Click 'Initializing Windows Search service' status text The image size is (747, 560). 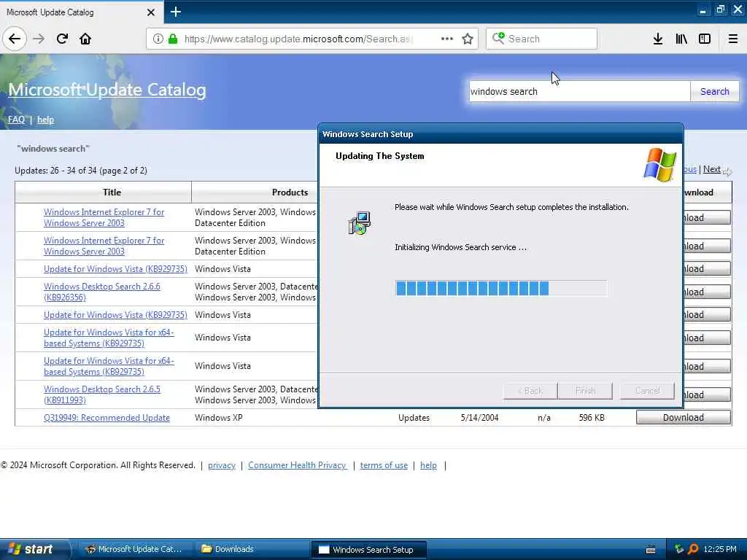(x=461, y=247)
